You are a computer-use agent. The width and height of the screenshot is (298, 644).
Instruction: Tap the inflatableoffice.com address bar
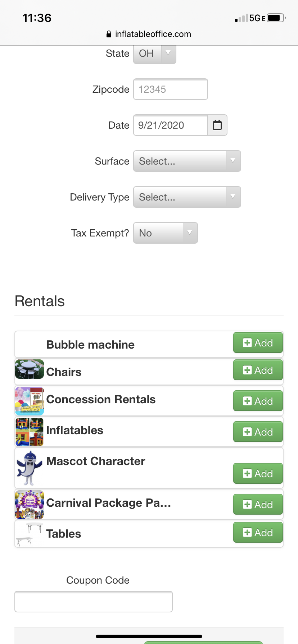tap(149, 34)
